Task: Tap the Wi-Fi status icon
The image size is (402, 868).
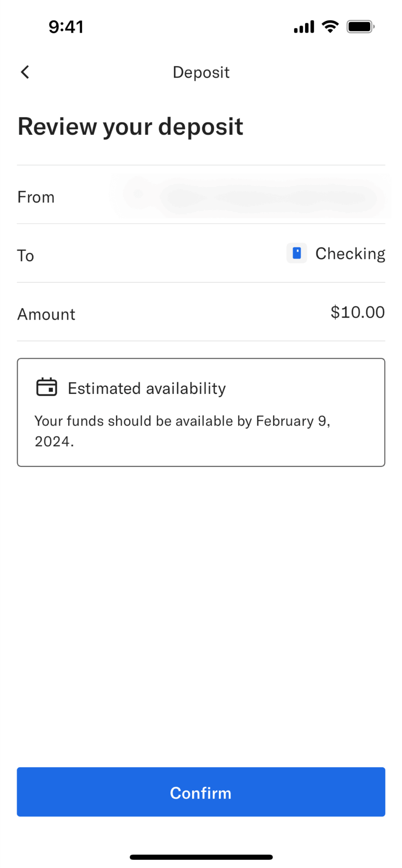Action: pyautogui.click(x=330, y=26)
